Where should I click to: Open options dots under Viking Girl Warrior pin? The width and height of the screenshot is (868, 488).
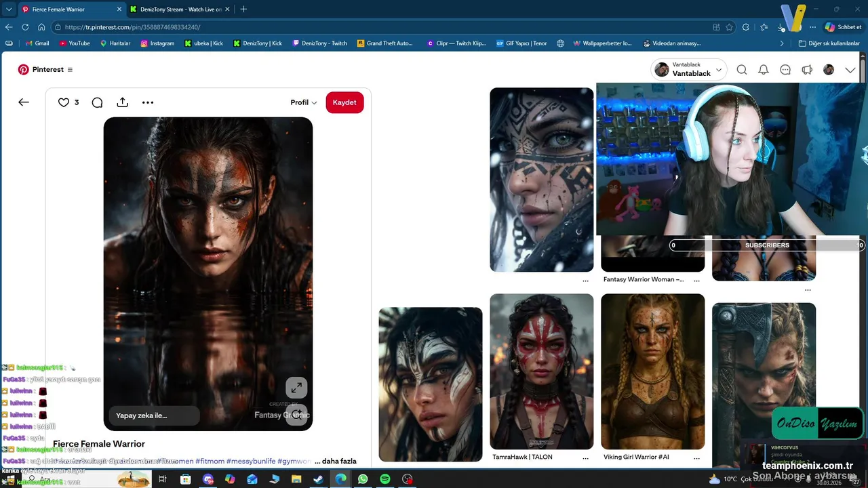click(696, 459)
